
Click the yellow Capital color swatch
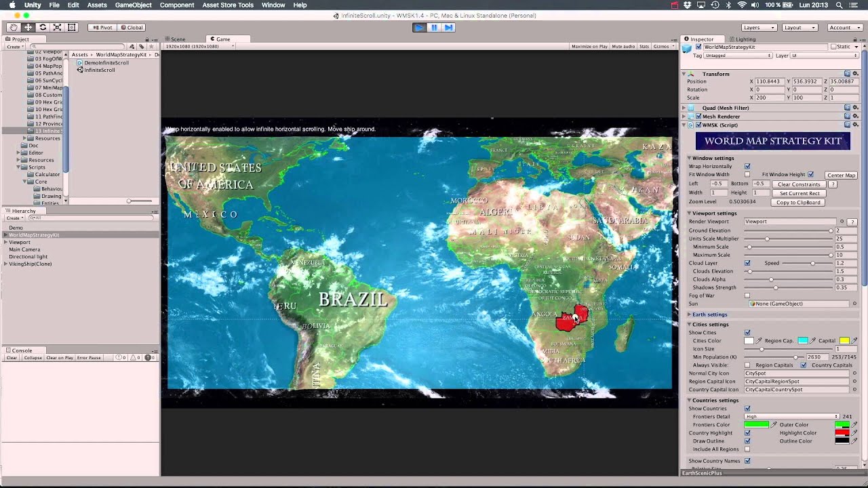coord(843,340)
